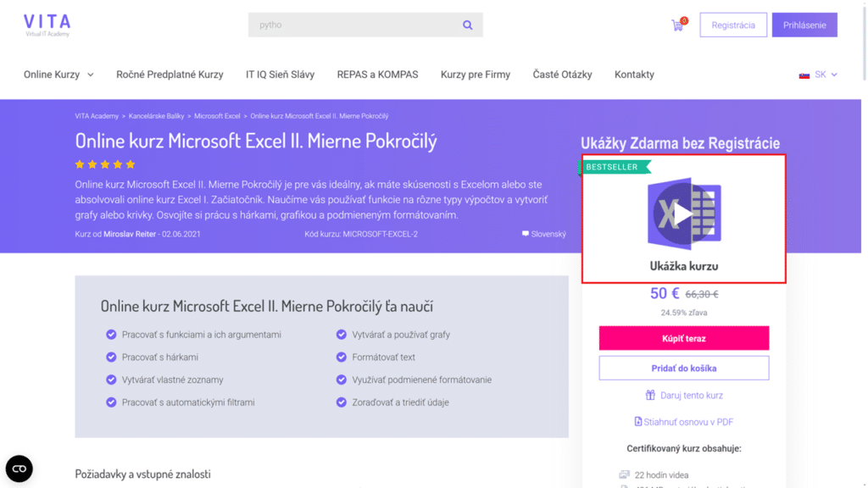The height and width of the screenshot is (488, 868).
Task: Click the PDF icon next to 'Stiahnuť osnovu'
Action: [637, 421]
